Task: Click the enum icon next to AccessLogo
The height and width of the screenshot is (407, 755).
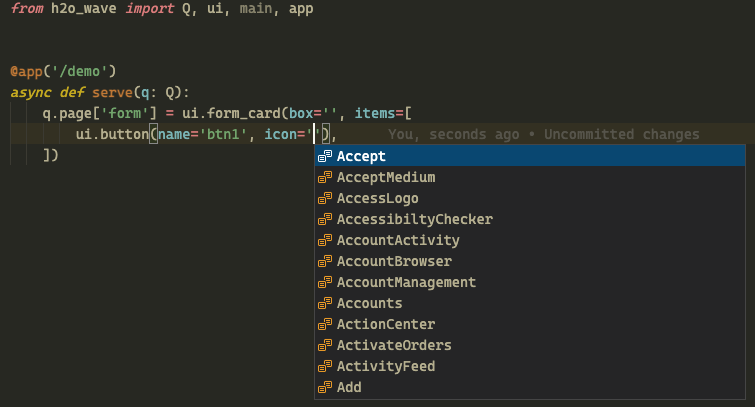Action: click(x=325, y=198)
